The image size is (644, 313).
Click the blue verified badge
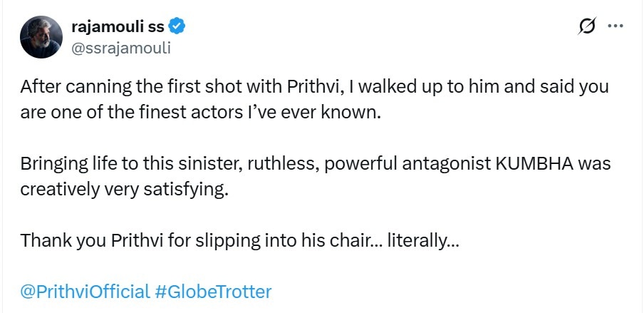coord(177,28)
